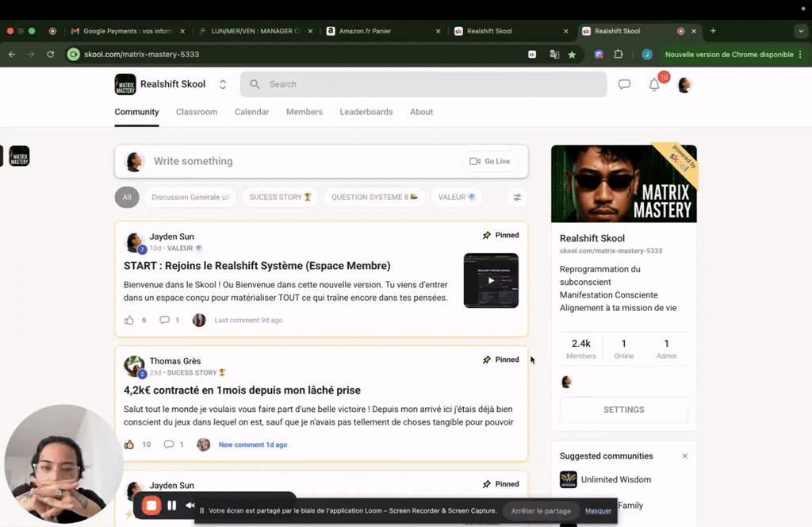
Task: Click the 2.4k Members stat
Action: click(x=581, y=348)
